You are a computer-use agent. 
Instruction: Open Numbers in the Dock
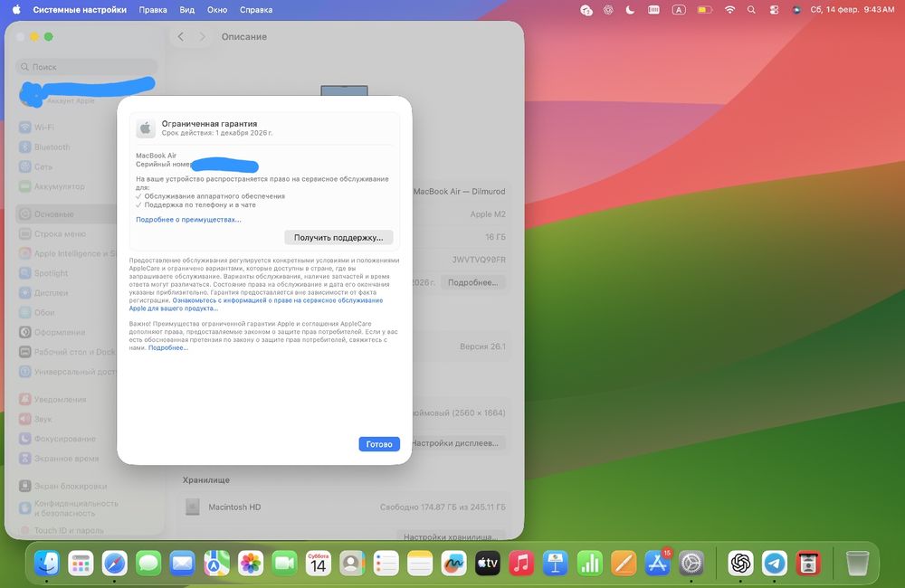pos(589,563)
